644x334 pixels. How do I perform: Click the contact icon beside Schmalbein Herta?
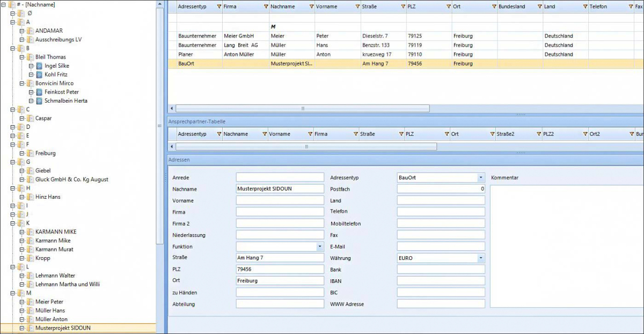(39, 101)
